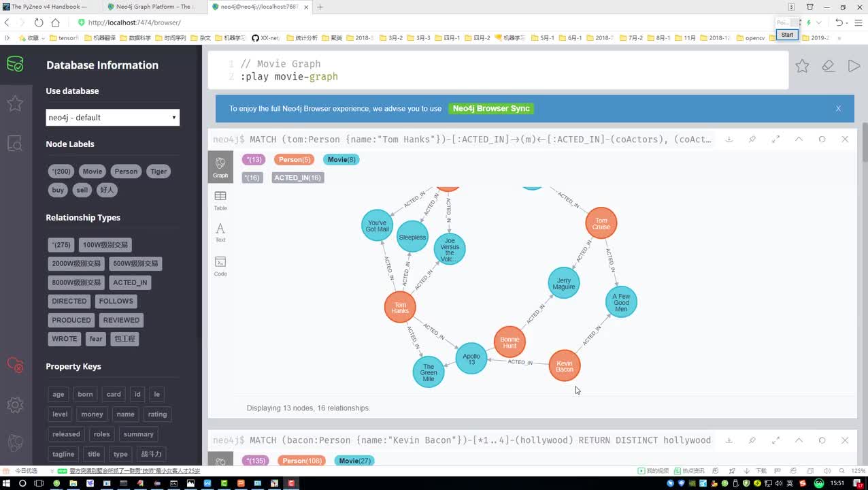The width and height of the screenshot is (868, 490).
Task: Select the FOLLOWS relationship type
Action: click(x=116, y=301)
